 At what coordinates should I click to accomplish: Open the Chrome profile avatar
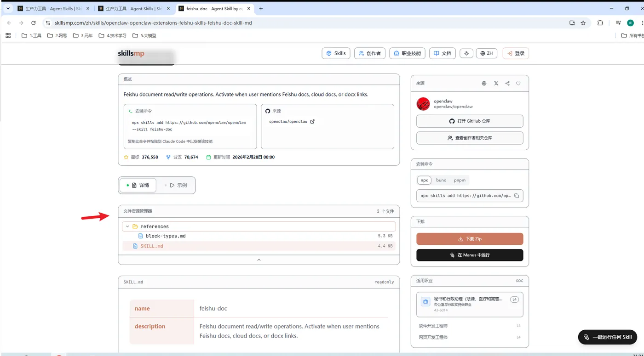(x=630, y=23)
